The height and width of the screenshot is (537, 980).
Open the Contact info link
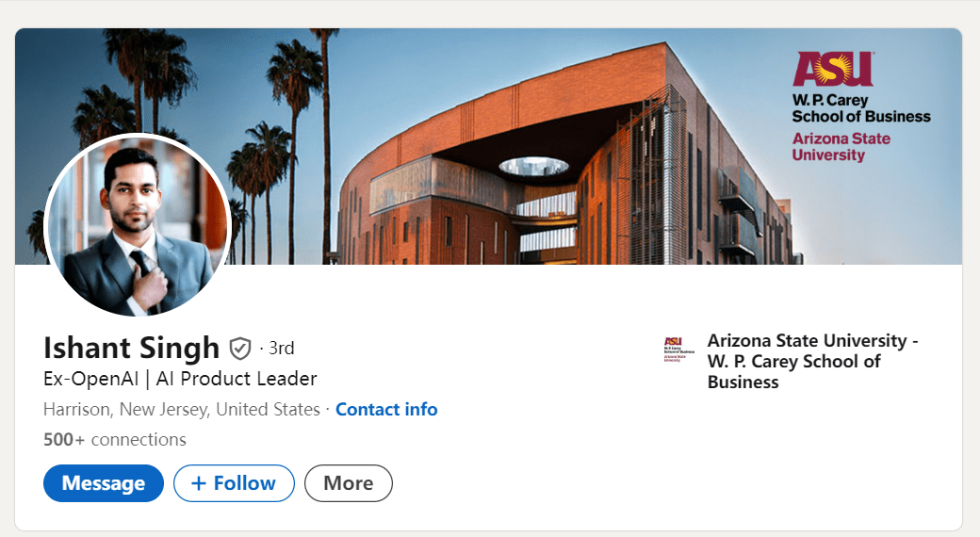[x=386, y=410]
